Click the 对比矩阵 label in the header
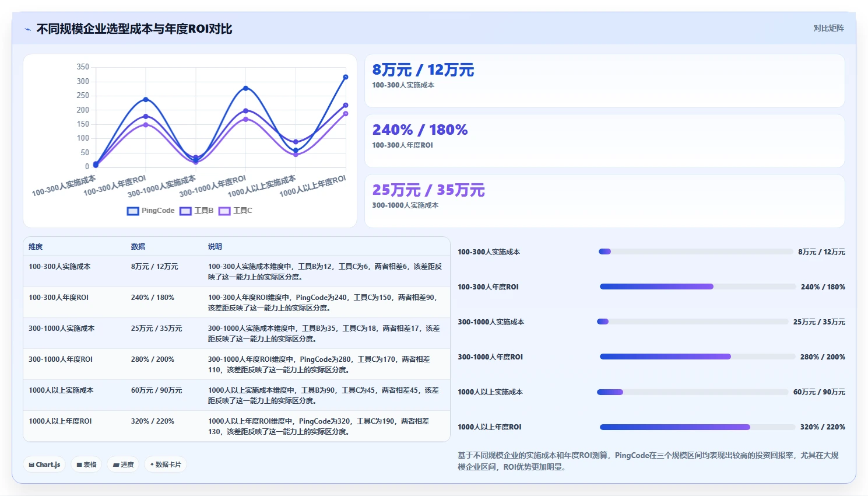This screenshot has height=496, width=868. 828,28
